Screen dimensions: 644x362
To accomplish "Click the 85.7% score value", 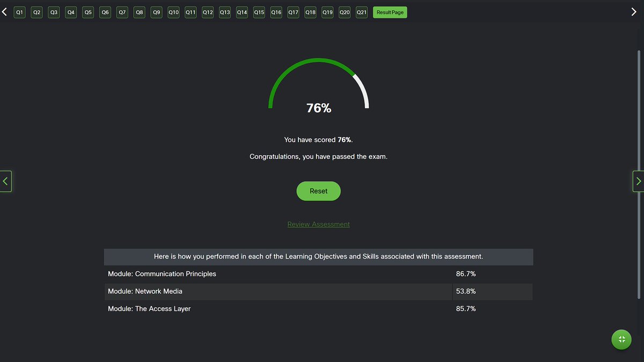I will (466, 308).
